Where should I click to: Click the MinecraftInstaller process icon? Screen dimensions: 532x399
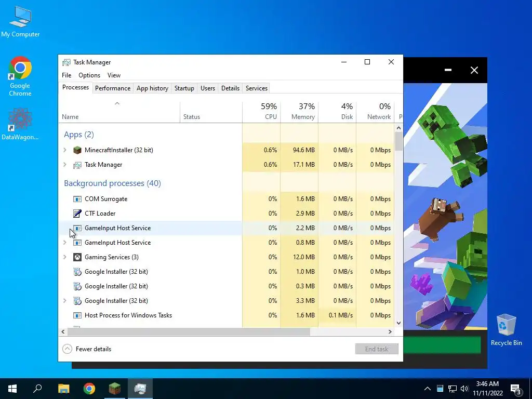coord(77,150)
